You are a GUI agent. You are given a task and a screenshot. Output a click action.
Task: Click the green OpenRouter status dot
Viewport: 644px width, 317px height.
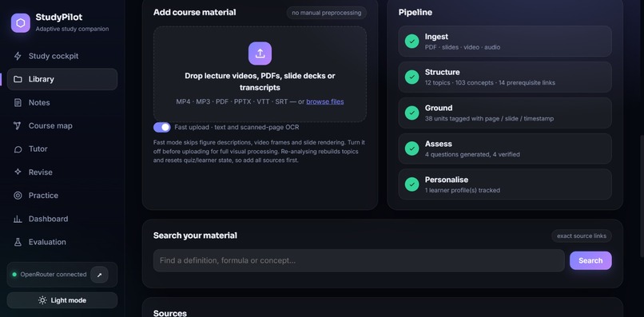pyautogui.click(x=15, y=275)
